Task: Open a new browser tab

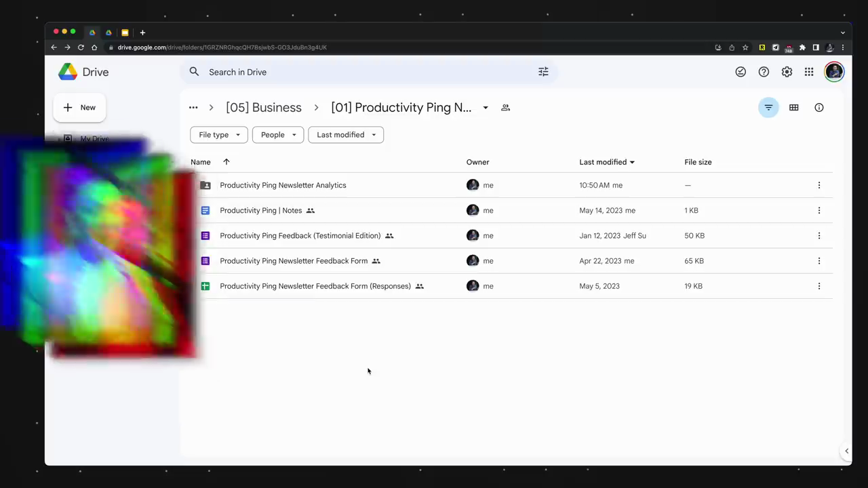Action: (x=142, y=33)
